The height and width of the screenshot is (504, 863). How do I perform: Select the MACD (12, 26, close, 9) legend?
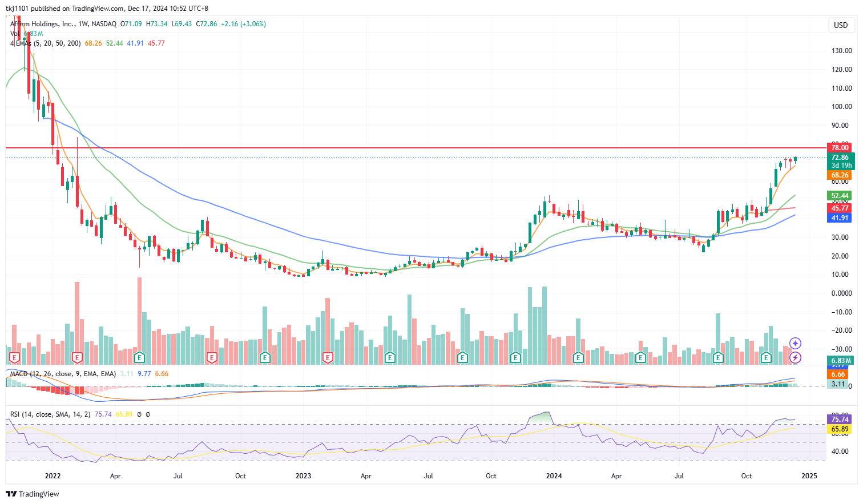click(x=63, y=374)
